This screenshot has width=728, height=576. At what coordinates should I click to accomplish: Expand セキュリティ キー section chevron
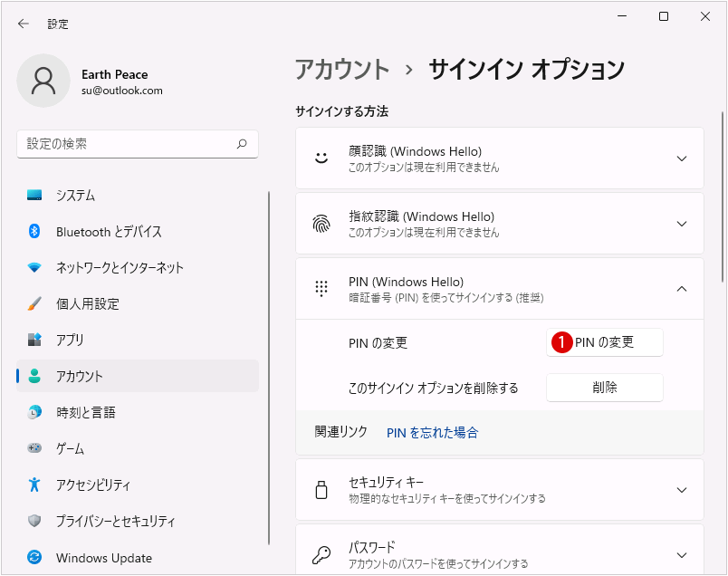682,490
